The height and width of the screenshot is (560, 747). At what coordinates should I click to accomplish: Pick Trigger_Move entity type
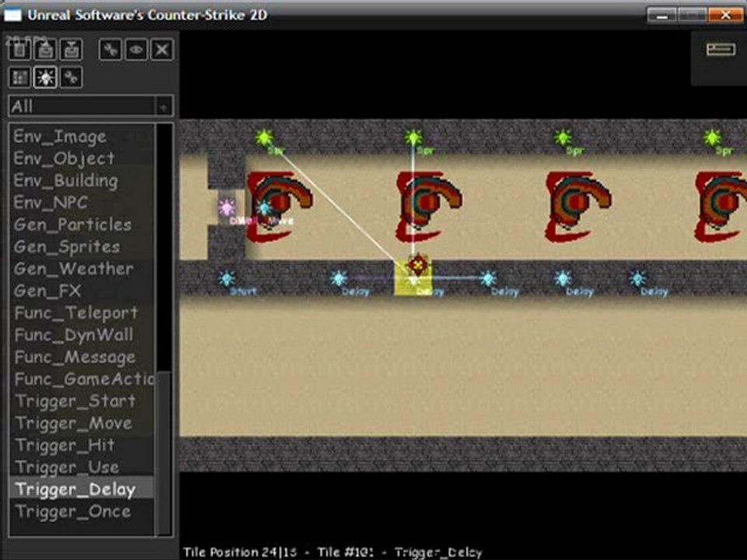tap(82, 423)
